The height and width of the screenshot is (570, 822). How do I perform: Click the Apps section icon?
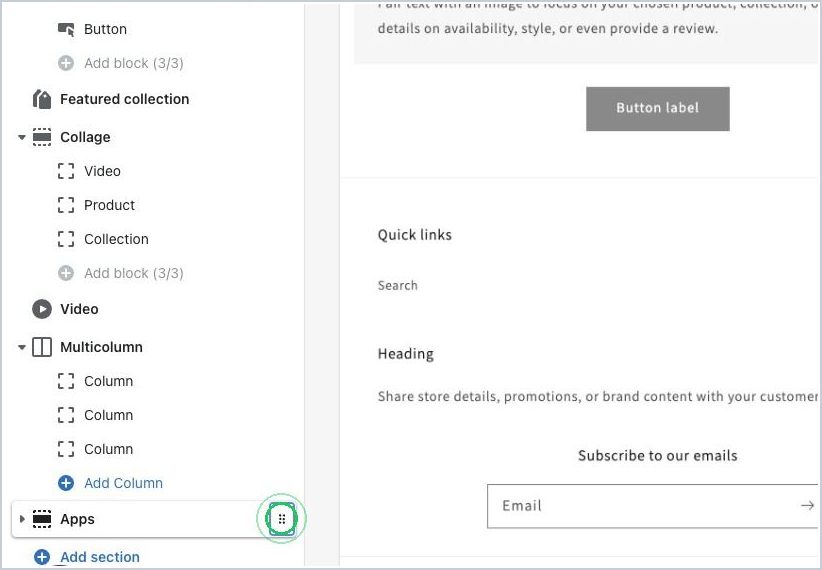tap(42, 519)
